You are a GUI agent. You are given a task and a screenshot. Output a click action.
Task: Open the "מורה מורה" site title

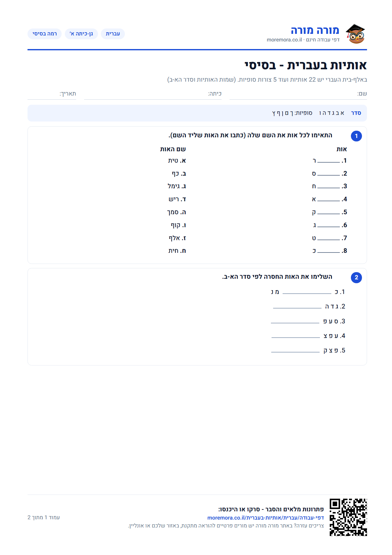pos(315,30)
